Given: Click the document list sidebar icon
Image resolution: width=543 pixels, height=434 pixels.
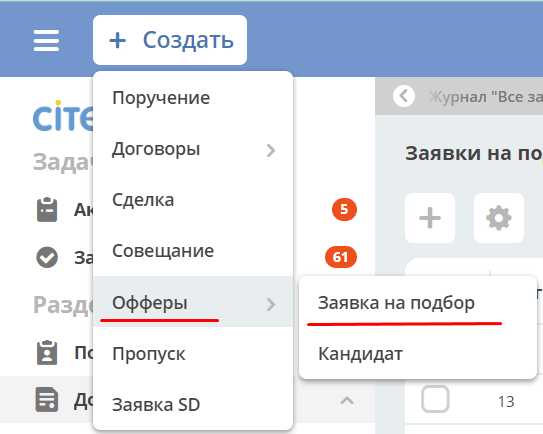Looking at the screenshot, I should pos(47,399).
